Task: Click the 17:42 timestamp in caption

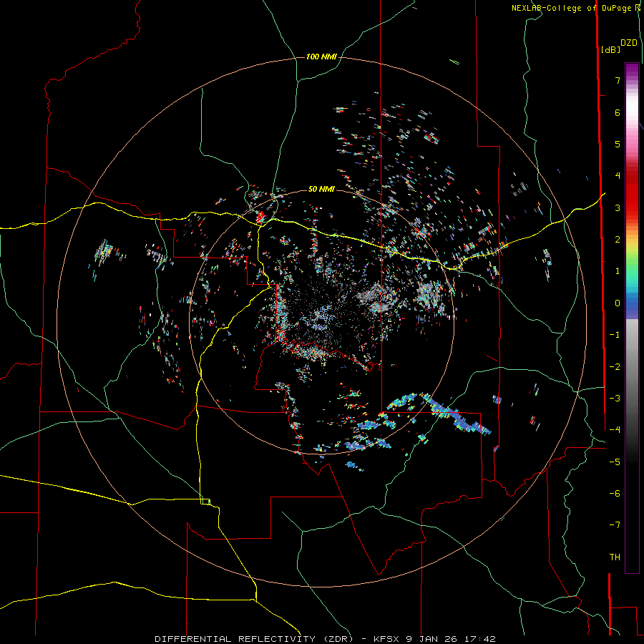Action: point(480,639)
